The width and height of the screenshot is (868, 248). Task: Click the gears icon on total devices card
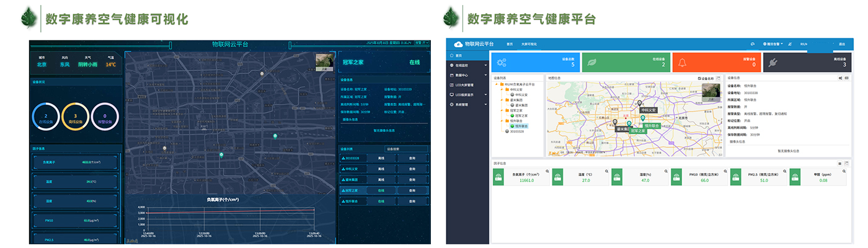[502, 63]
